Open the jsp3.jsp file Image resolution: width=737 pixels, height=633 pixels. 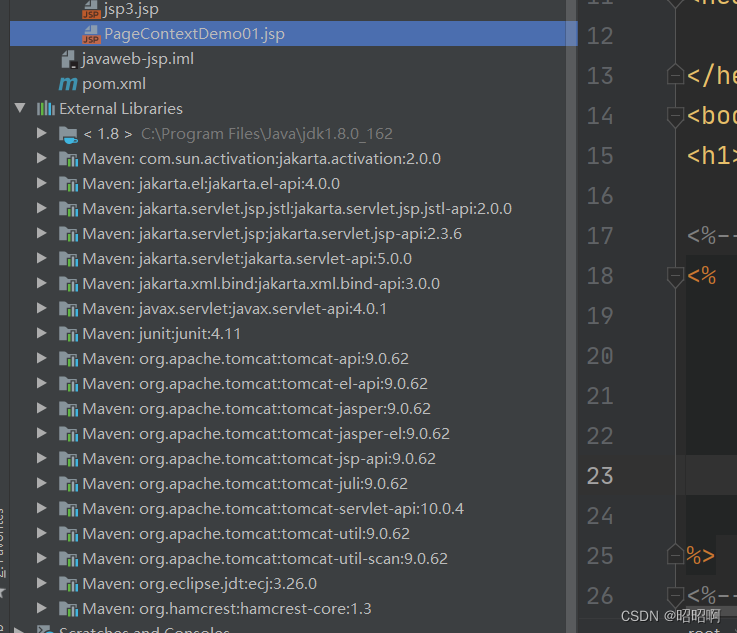[x=131, y=9]
